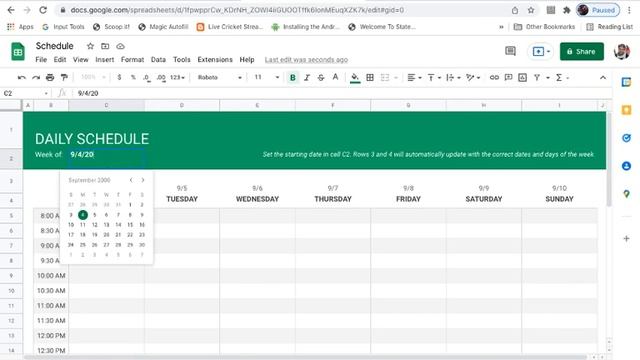Go to previous month in date picker
Image resolution: width=640 pixels, height=360 pixels.
pyautogui.click(x=131, y=180)
